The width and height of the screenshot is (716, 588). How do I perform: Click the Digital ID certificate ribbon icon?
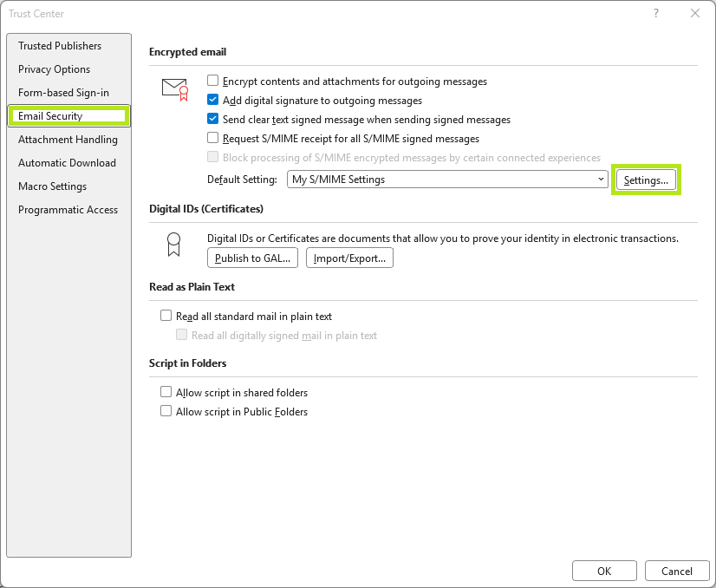coord(173,245)
